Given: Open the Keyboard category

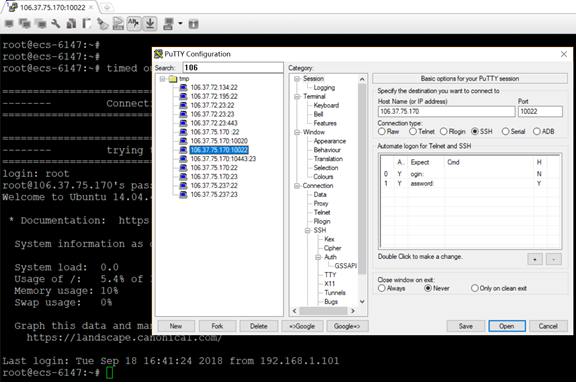Looking at the screenshot, I should tap(326, 105).
